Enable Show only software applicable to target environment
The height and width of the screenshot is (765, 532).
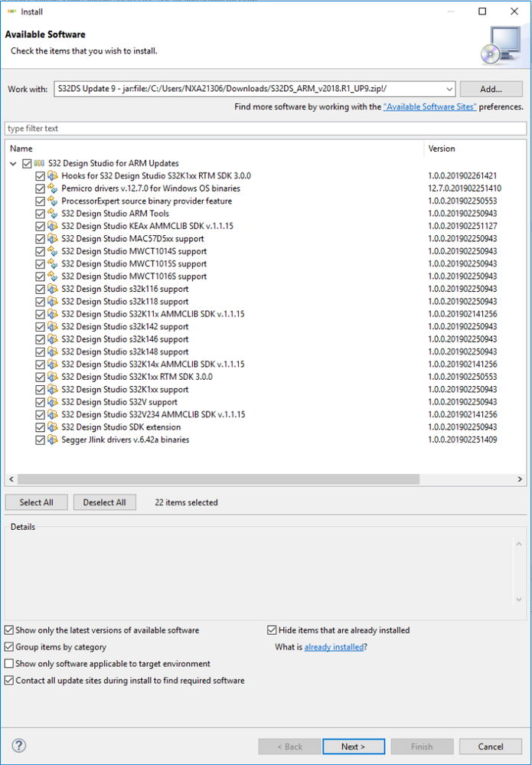8,664
